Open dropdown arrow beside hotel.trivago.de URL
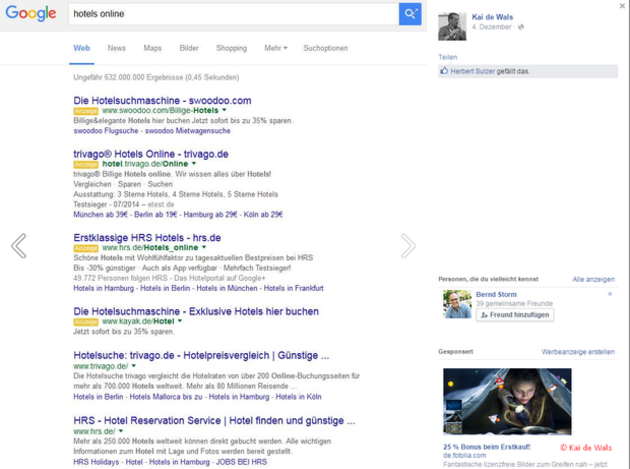This screenshot has height=469, width=630. tap(197, 163)
